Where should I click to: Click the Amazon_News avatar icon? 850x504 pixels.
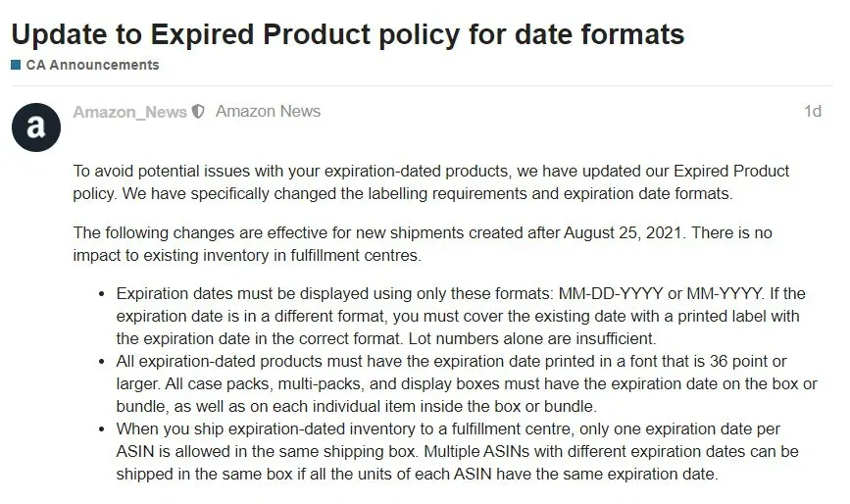(35, 127)
